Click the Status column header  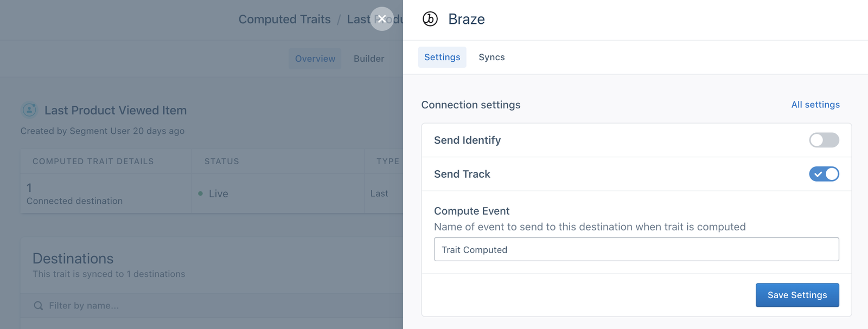coord(221,161)
